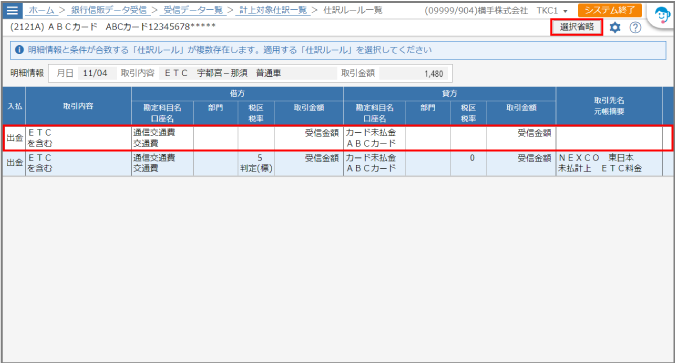Click the システム終了 button
This screenshot has width=675, height=363.
click(610, 10)
